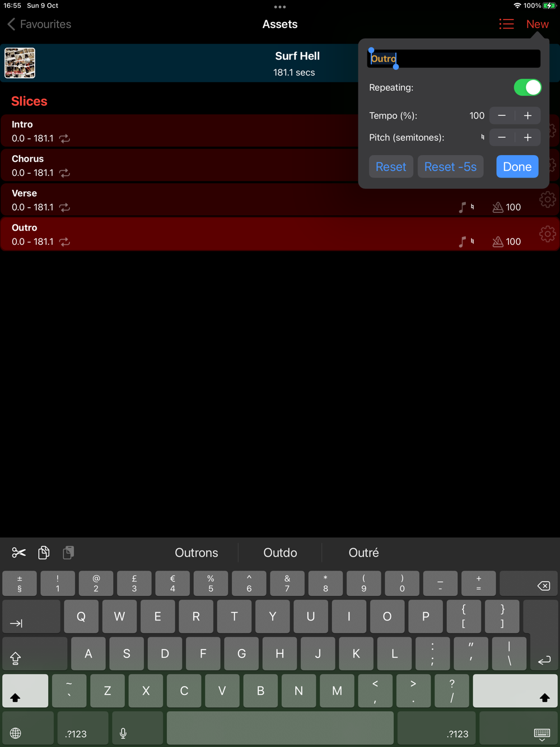Click the Reset -5s button
The height and width of the screenshot is (747, 560).
[x=450, y=167]
